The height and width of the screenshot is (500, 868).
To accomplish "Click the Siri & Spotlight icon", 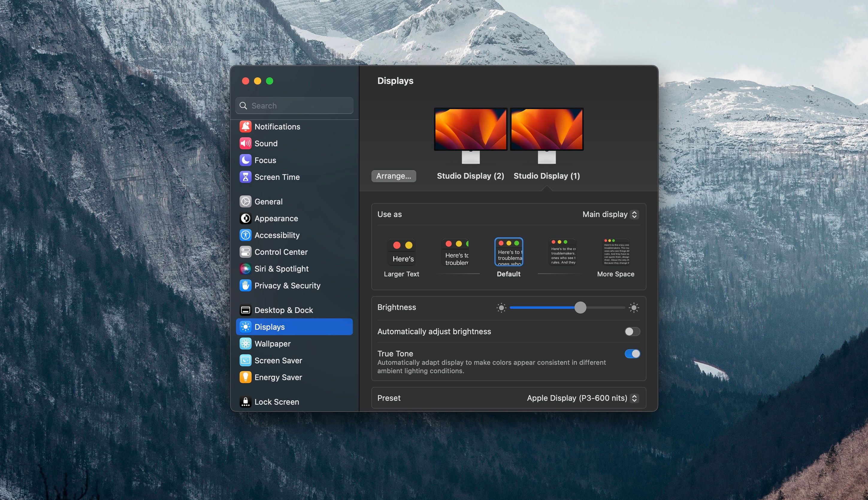I will [245, 269].
